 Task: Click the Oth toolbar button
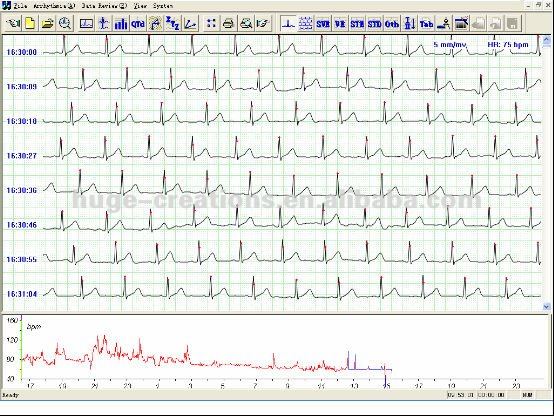click(392, 23)
